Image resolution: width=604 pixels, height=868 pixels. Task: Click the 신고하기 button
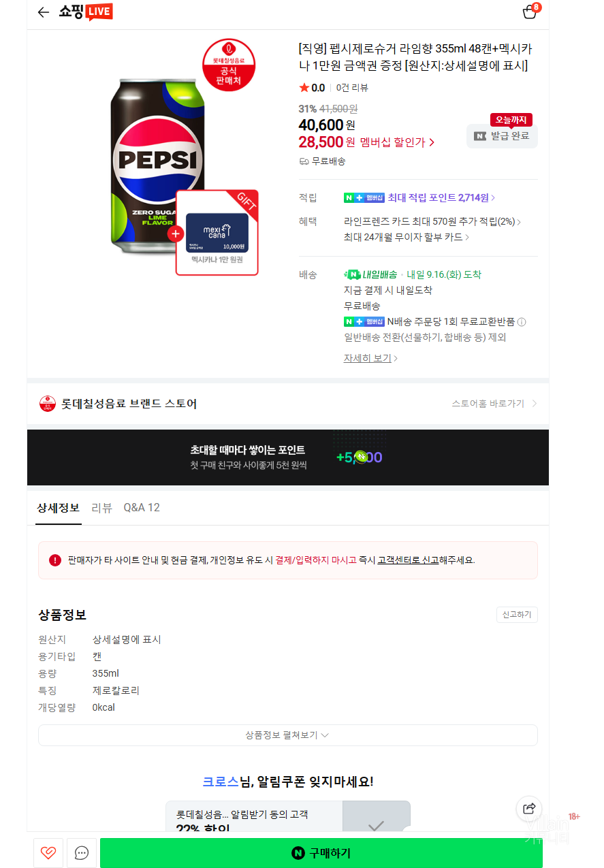(x=517, y=615)
